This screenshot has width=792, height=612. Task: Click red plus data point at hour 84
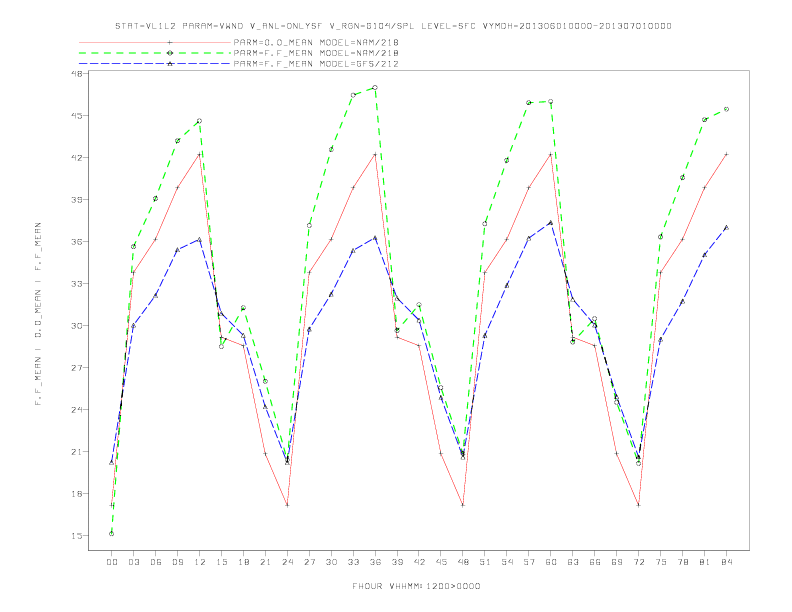[x=726, y=154]
